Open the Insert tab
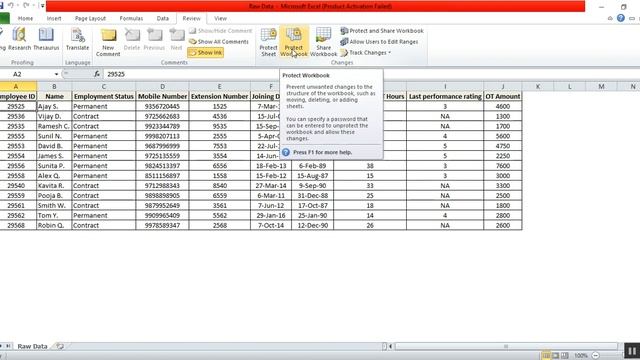Screen dimensions: 640x360 click(x=54, y=18)
